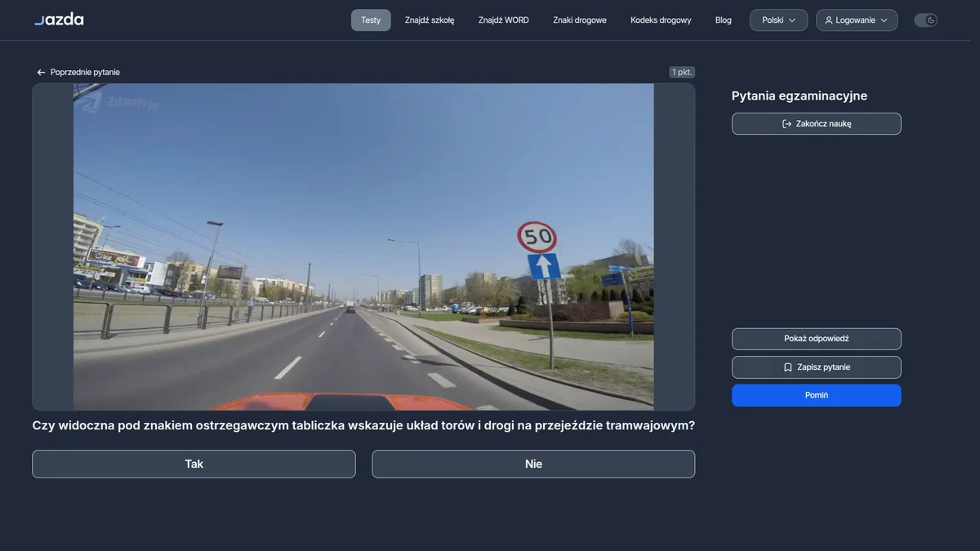Click the road video thumbnail

pyautogui.click(x=363, y=247)
